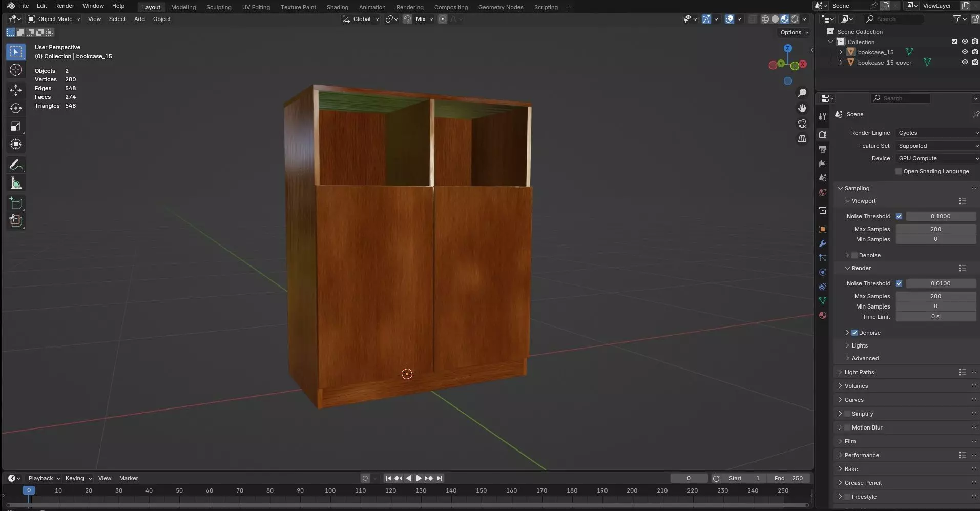Enable the Simplify checkbox
The image size is (980, 511).
click(x=847, y=414)
